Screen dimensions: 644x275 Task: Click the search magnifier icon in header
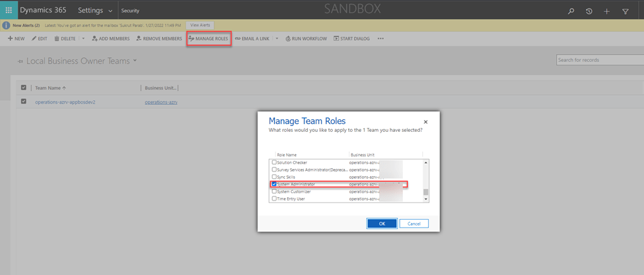click(x=571, y=11)
